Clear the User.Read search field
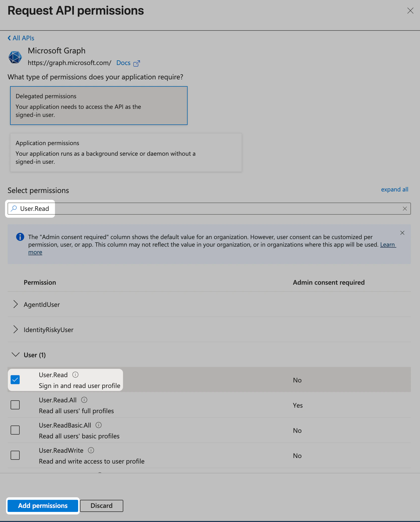The image size is (420, 522). pyautogui.click(x=405, y=208)
